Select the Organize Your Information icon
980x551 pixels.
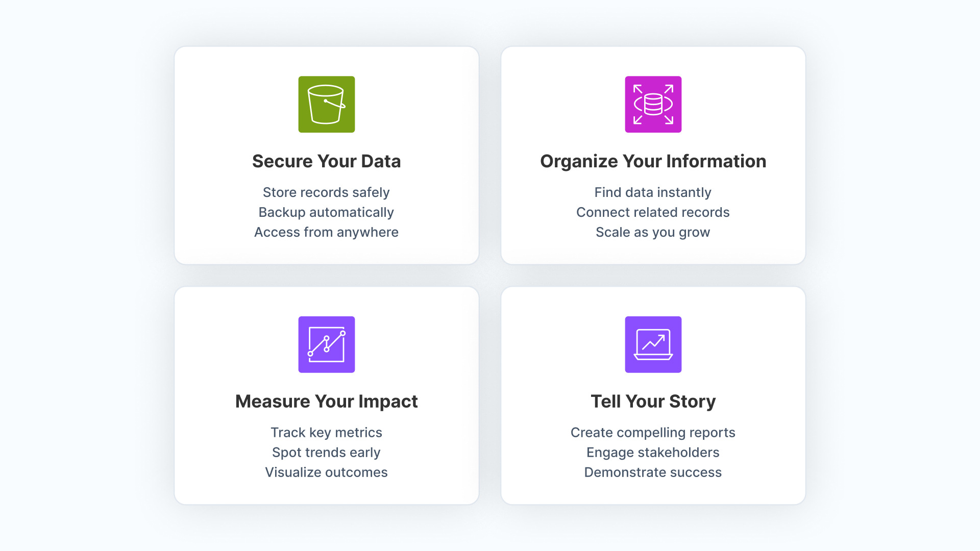point(653,104)
